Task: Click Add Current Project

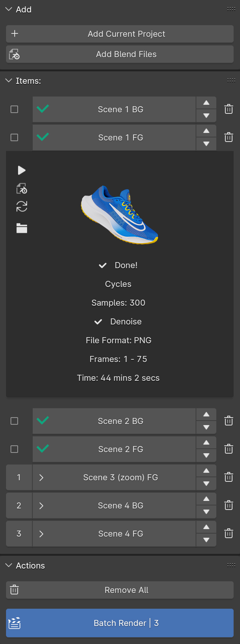Action: coord(126,34)
